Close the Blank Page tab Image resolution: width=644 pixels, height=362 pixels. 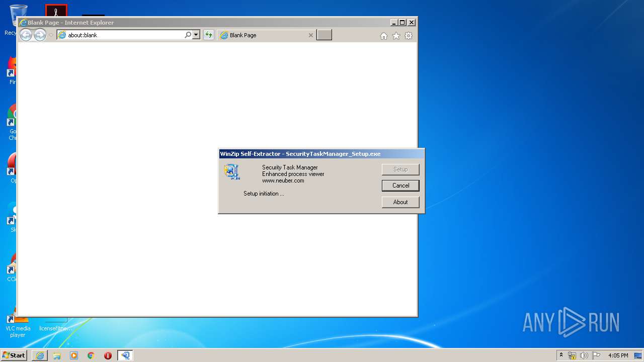(x=310, y=35)
